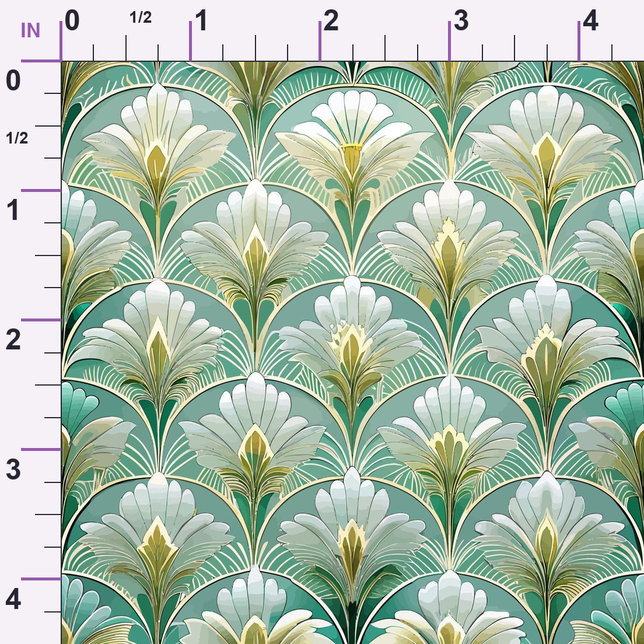Click the "1/2" label on the vertical ruler
This screenshot has width=644, height=644.
coord(17,138)
